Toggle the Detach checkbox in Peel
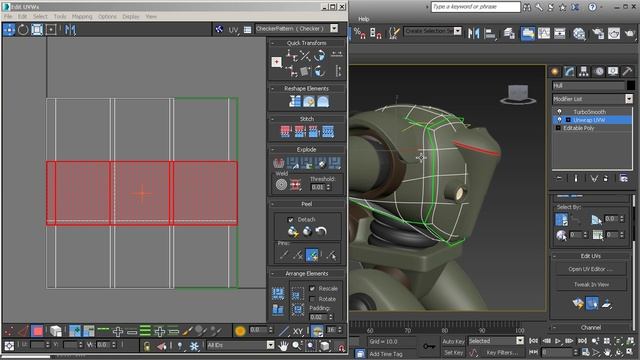This screenshot has height=360, width=640. (290, 220)
